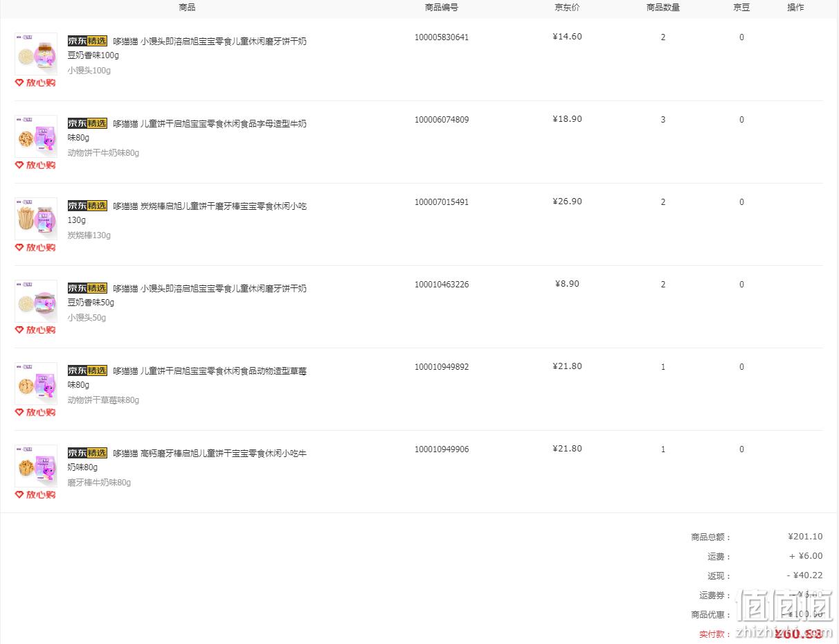Open product link 高钙磨牙棒 牛奶味80g
Image resolution: width=839 pixels, height=644 pixels.
click(187, 460)
